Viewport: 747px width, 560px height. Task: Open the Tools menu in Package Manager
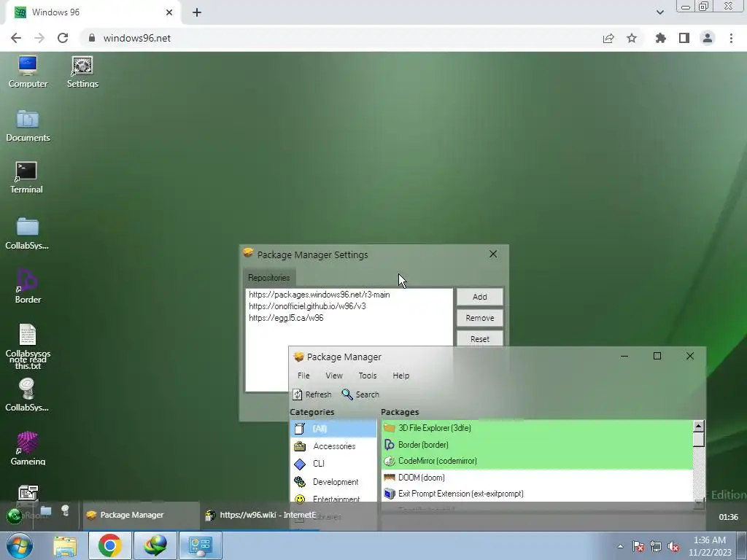pyautogui.click(x=368, y=376)
